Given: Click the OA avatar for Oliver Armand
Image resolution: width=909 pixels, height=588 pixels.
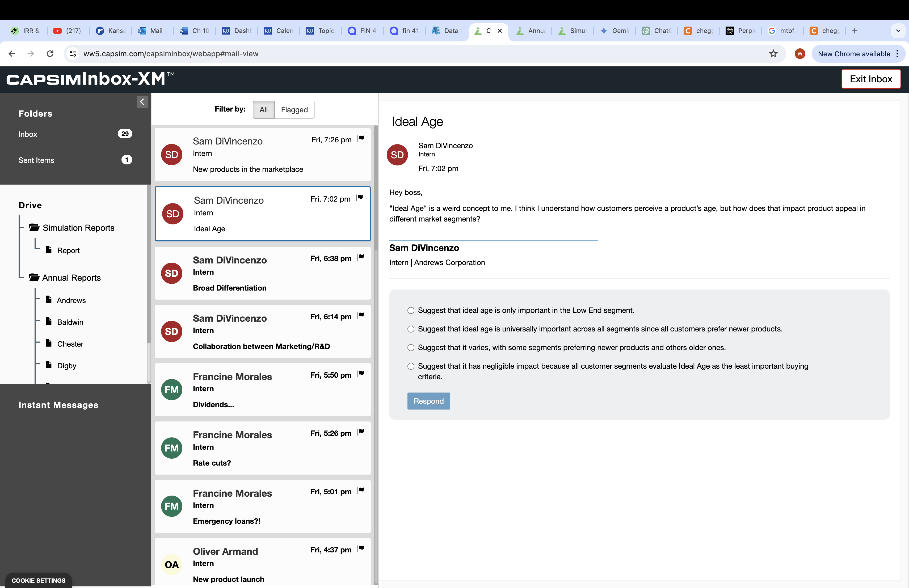Looking at the screenshot, I should (x=171, y=564).
